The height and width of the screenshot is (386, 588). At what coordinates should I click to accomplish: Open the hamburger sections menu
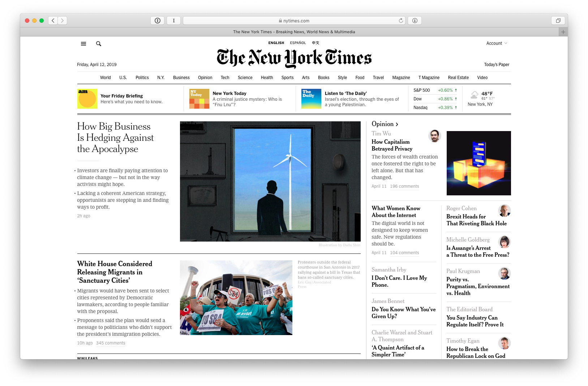pos(83,44)
